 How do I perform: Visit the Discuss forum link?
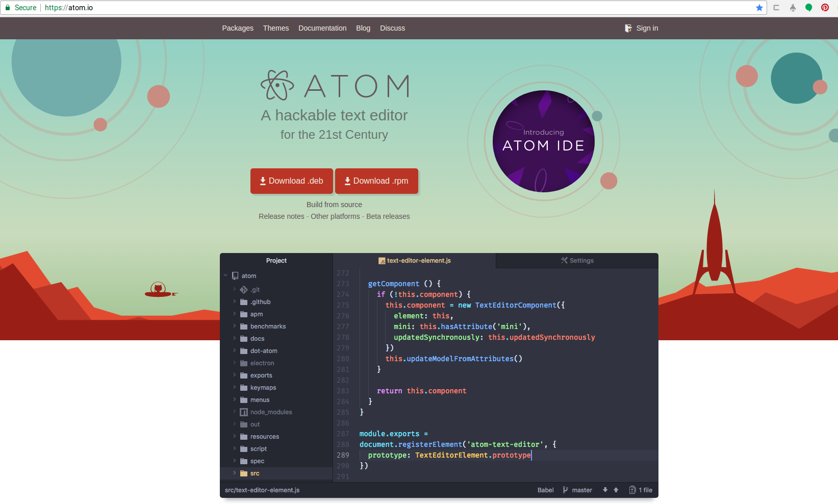click(392, 28)
